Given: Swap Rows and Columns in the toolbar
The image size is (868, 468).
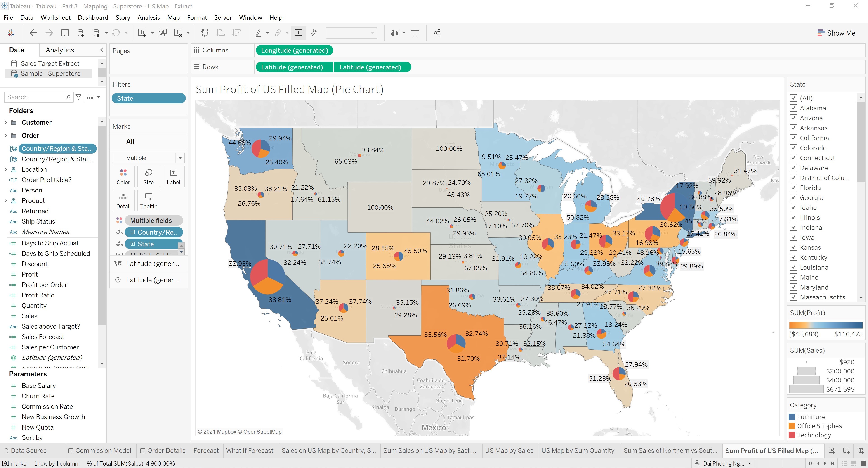Looking at the screenshot, I should (204, 33).
